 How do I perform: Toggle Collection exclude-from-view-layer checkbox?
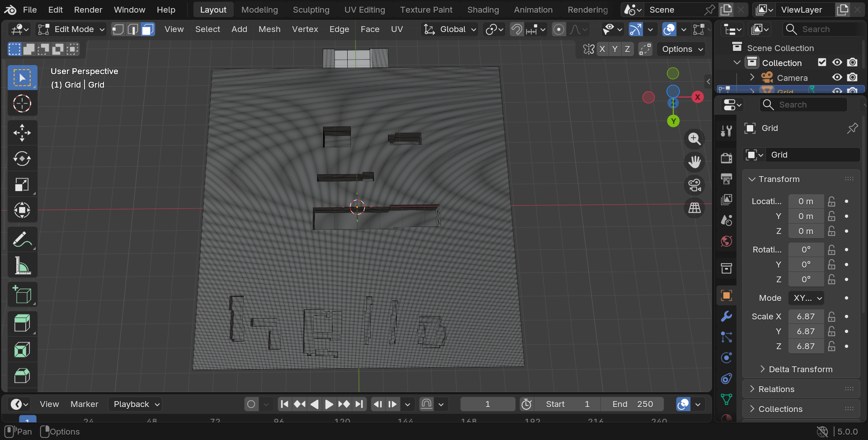(822, 62)
